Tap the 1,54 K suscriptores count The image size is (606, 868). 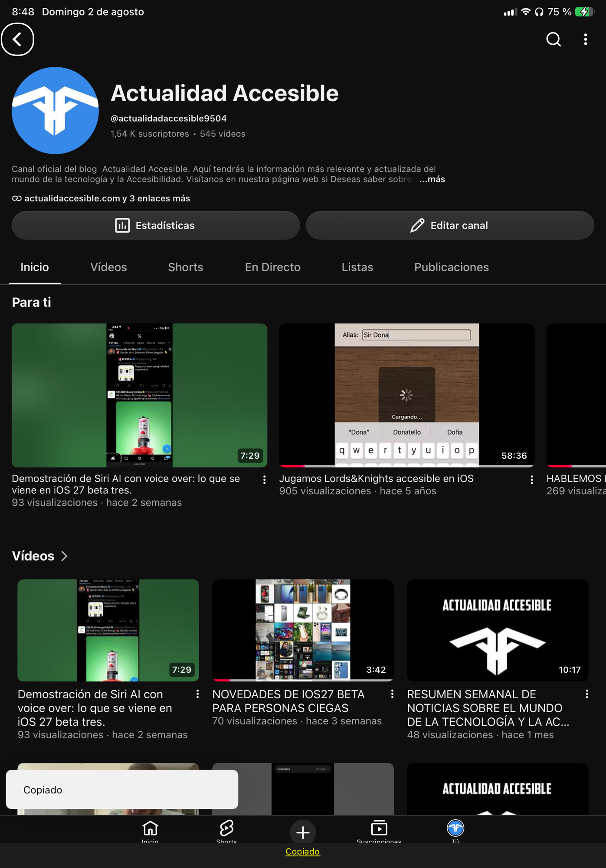(150, 134)
